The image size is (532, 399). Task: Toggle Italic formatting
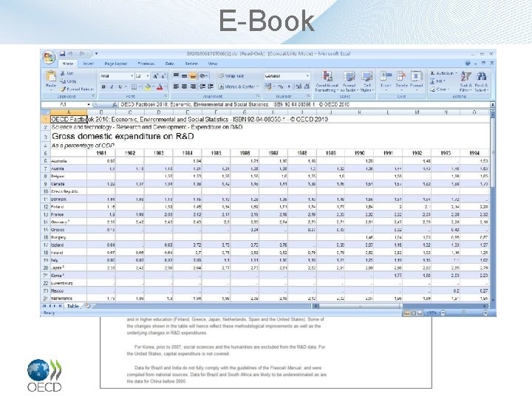112,87
